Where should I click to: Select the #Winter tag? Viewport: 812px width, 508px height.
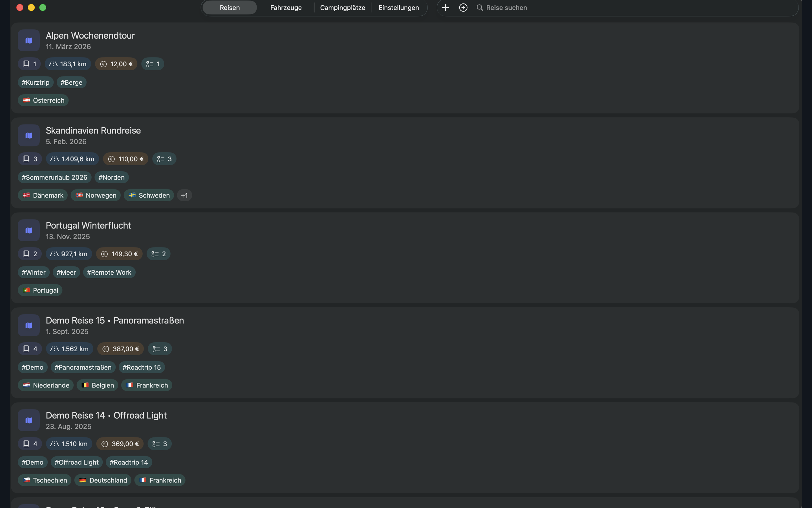coord(34,272)
